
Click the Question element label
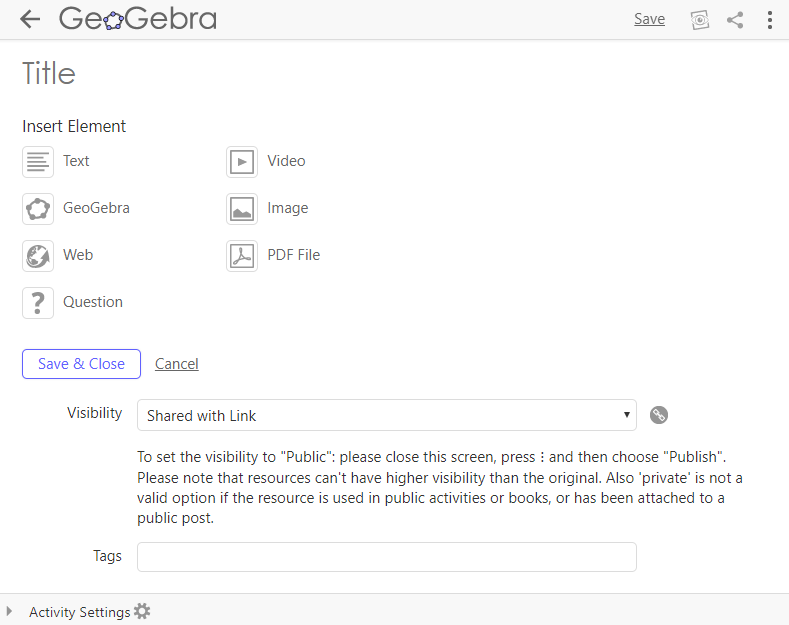93,302
